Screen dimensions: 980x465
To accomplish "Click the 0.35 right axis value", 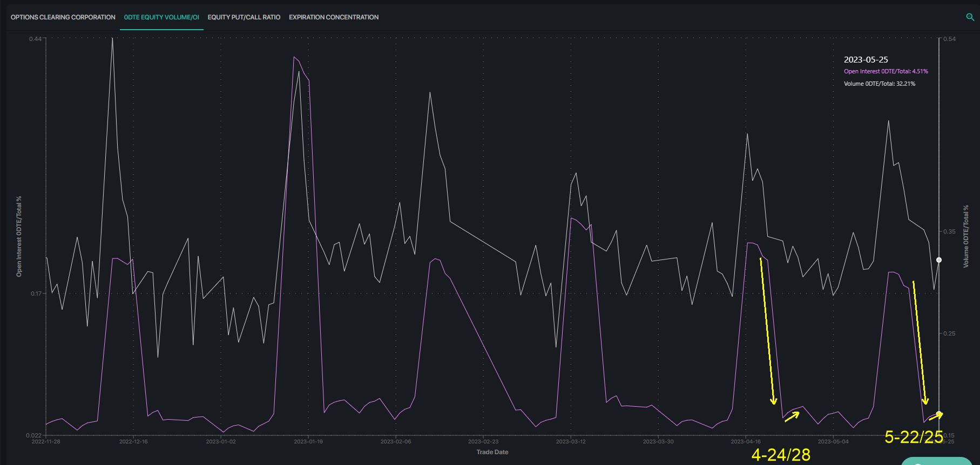I will point(950,231).
